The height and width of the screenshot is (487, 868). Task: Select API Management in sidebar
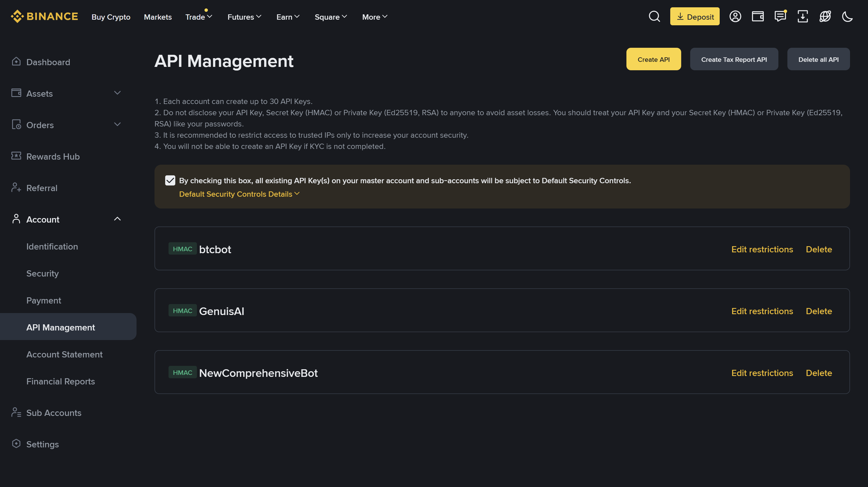click(68, 327)
